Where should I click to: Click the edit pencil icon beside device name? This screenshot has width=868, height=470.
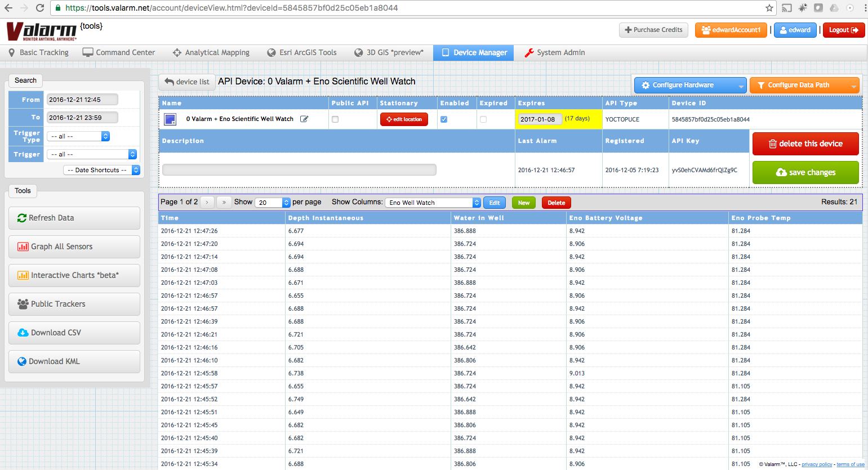click(304, 119)
